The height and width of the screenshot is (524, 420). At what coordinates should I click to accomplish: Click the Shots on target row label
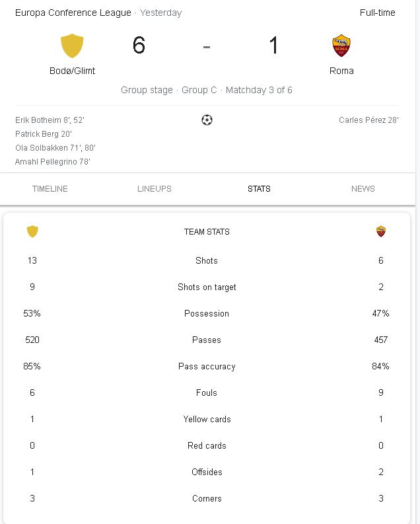(x=207, y=287)
